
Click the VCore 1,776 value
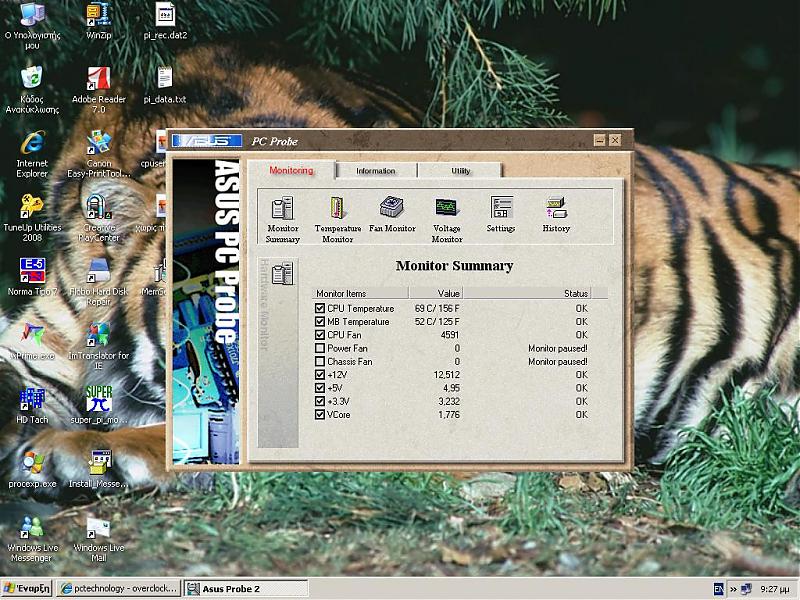449,414
